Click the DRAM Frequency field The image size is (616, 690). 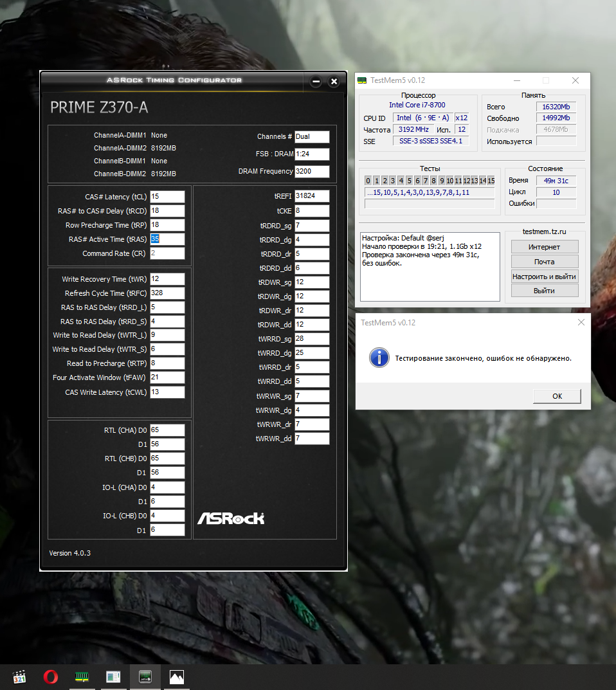(312, 171)
